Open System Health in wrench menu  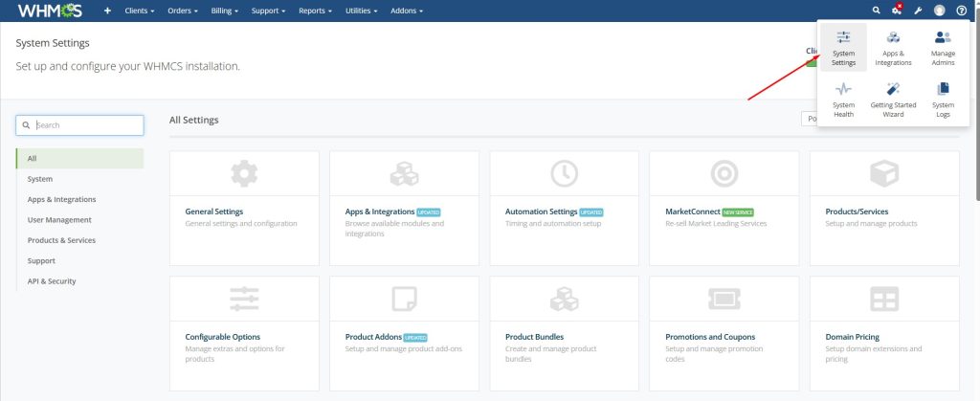843,100
